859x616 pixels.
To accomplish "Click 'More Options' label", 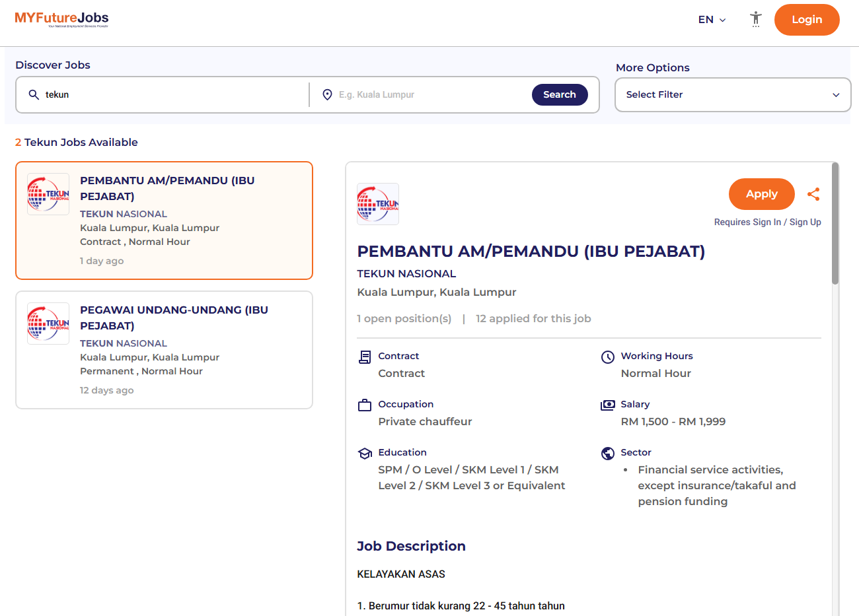I will [653, 67].
